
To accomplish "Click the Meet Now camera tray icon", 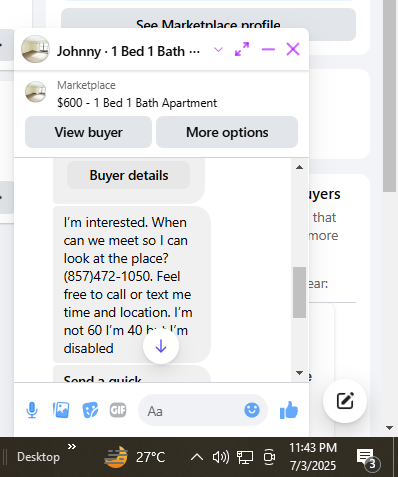I will coord(269,457).
